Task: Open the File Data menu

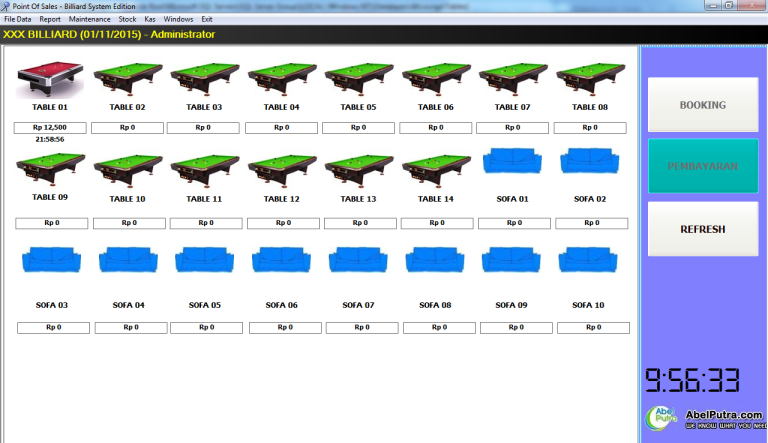Action: (x=18, y=19)
